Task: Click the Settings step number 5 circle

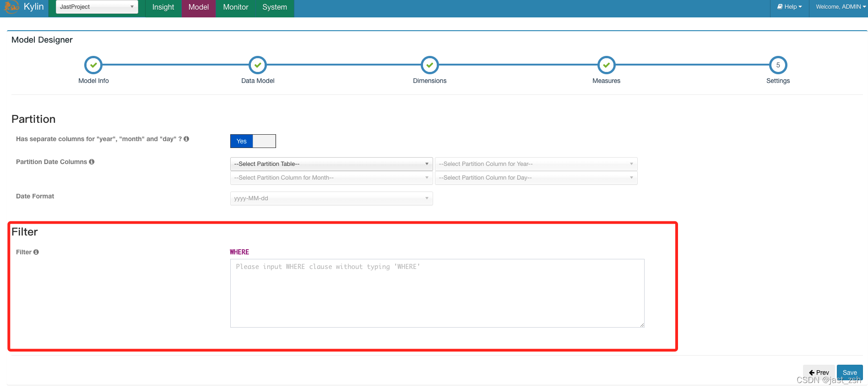Action: point(778,65)
